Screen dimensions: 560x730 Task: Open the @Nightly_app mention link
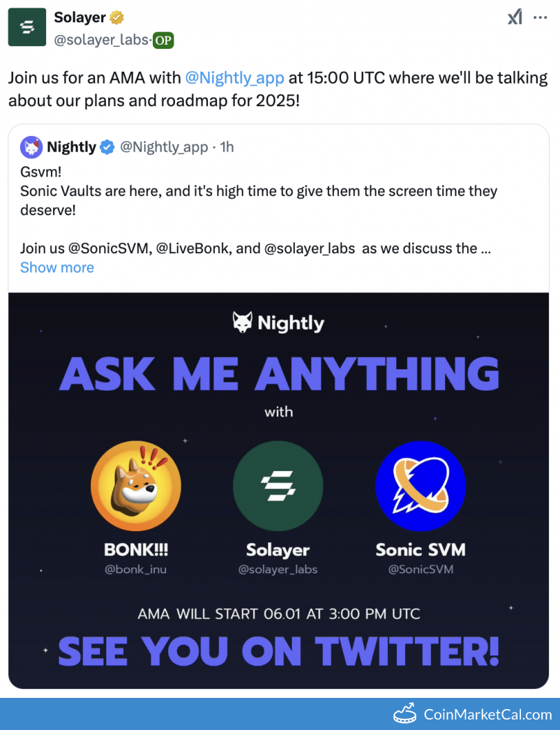tap(234, 77)
